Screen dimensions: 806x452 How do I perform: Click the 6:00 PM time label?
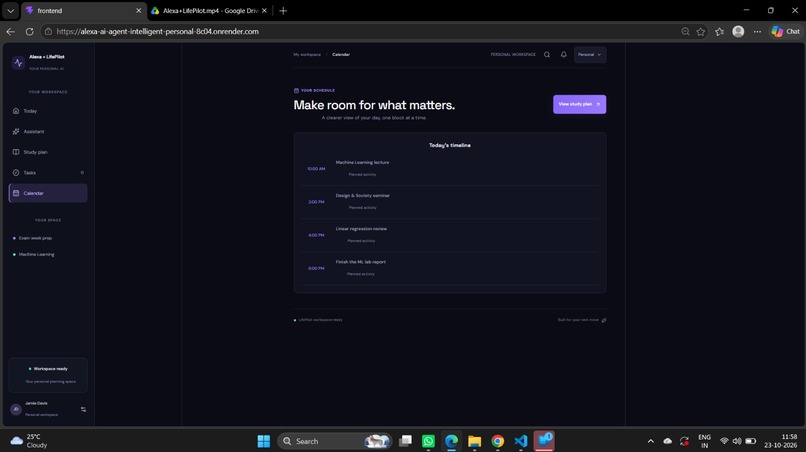tap(316, 268)
